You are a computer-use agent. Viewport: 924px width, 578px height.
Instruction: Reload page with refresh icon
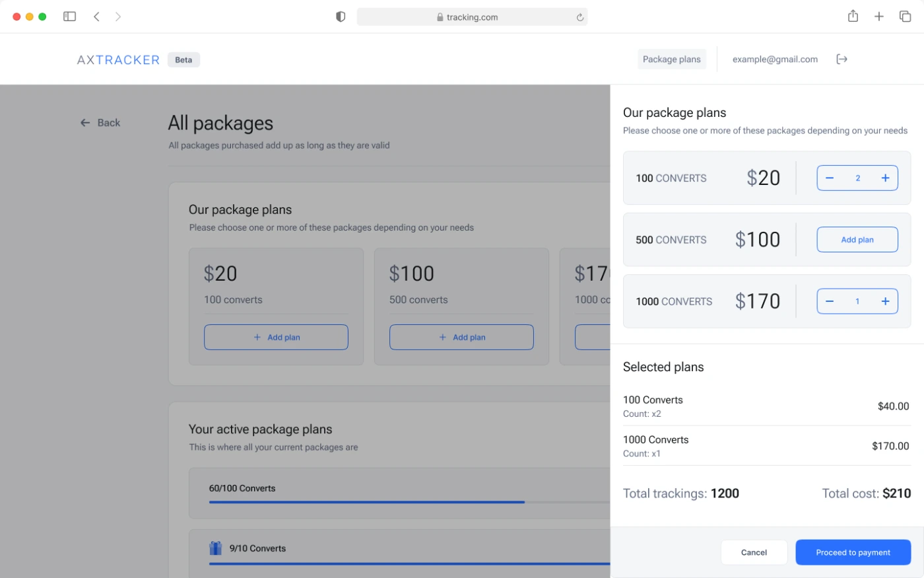point(580,17)
